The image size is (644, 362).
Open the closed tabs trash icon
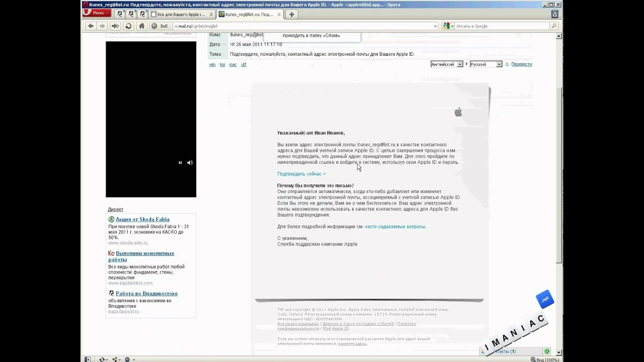tap(555, 14)
